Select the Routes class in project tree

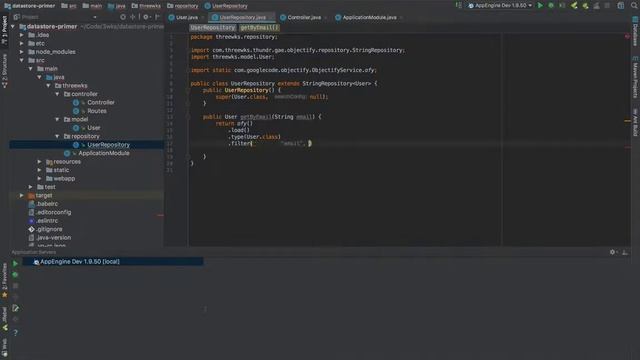[x=97, y=111]
